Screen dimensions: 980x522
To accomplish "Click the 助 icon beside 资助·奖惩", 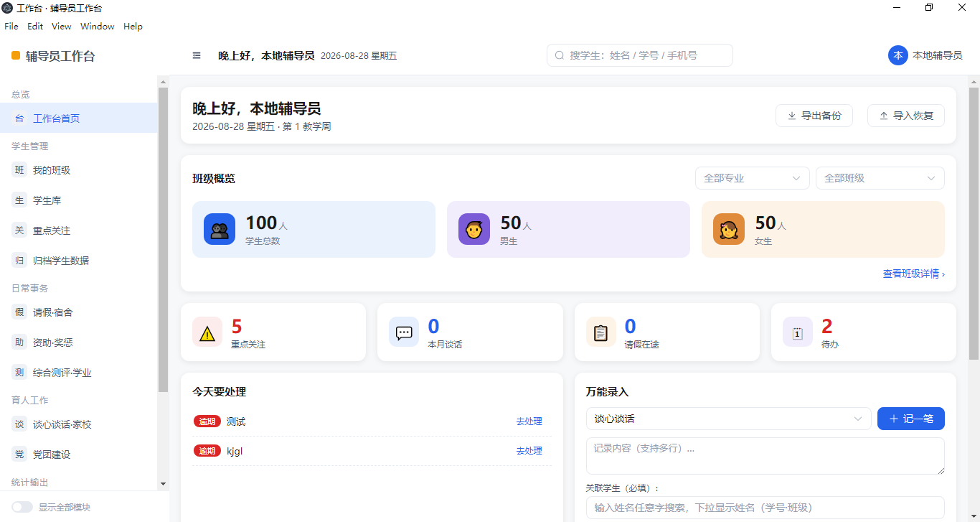I will 19,342.
